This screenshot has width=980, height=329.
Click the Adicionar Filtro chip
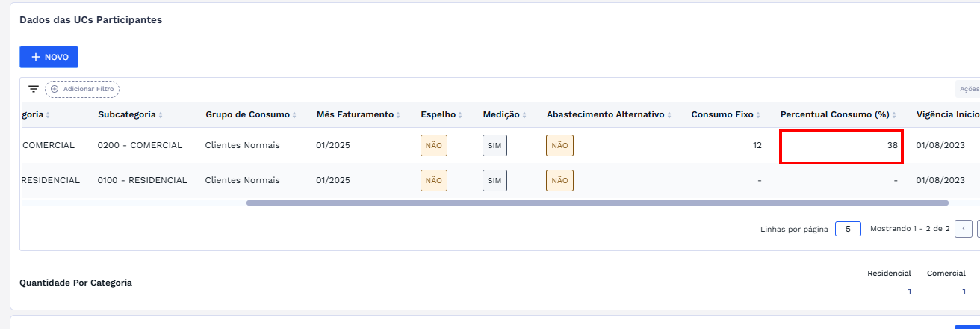(x=82, y=89)
